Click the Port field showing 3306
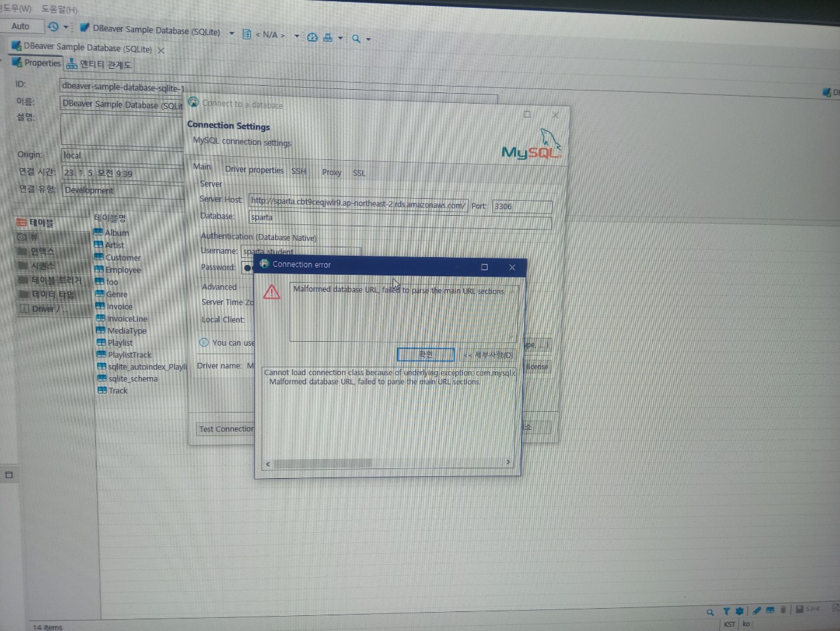The height and width of the screenshot is (631, 840). click(x=522, y=207)
